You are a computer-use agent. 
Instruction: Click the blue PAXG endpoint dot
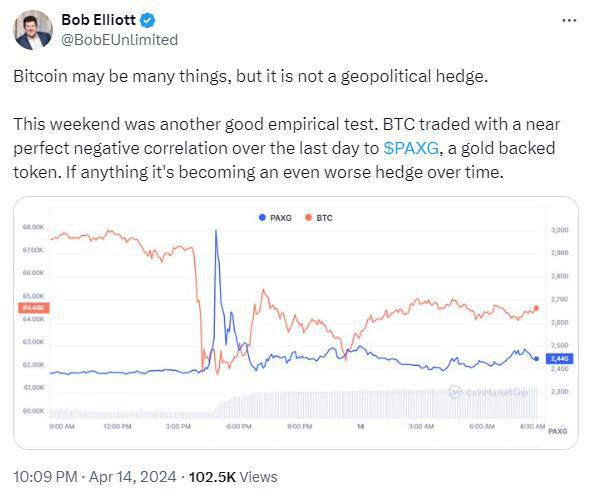536,359
